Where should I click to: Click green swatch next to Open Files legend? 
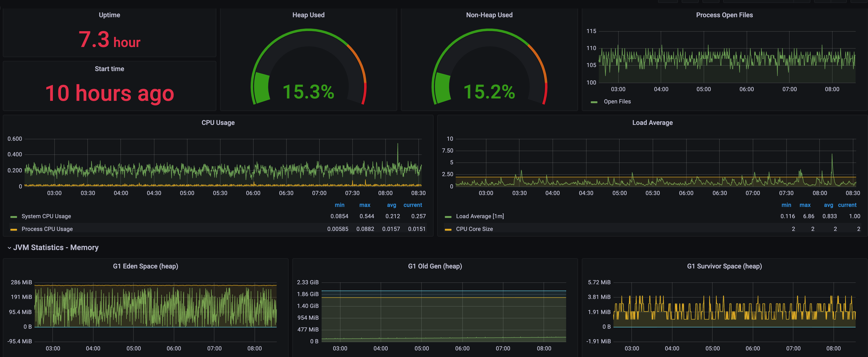point(594,102)
